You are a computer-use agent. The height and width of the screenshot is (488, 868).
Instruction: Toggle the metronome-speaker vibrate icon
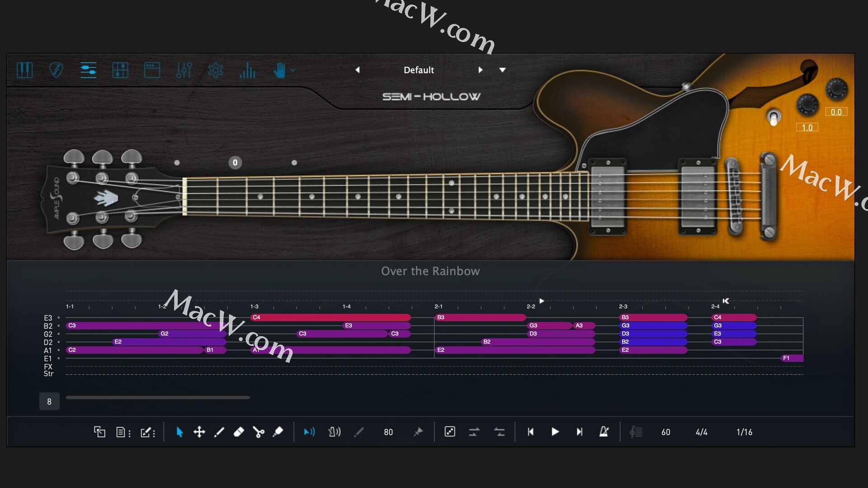pos(334,432)
